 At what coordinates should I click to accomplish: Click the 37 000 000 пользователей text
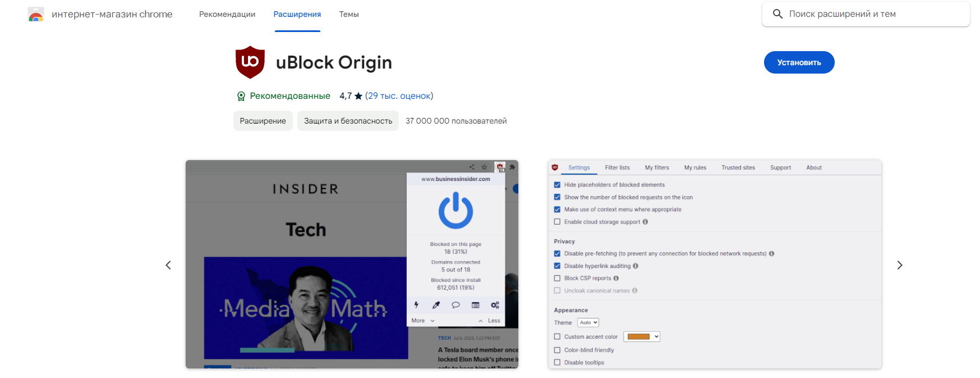pyautogui.click(x=456, y=121)
